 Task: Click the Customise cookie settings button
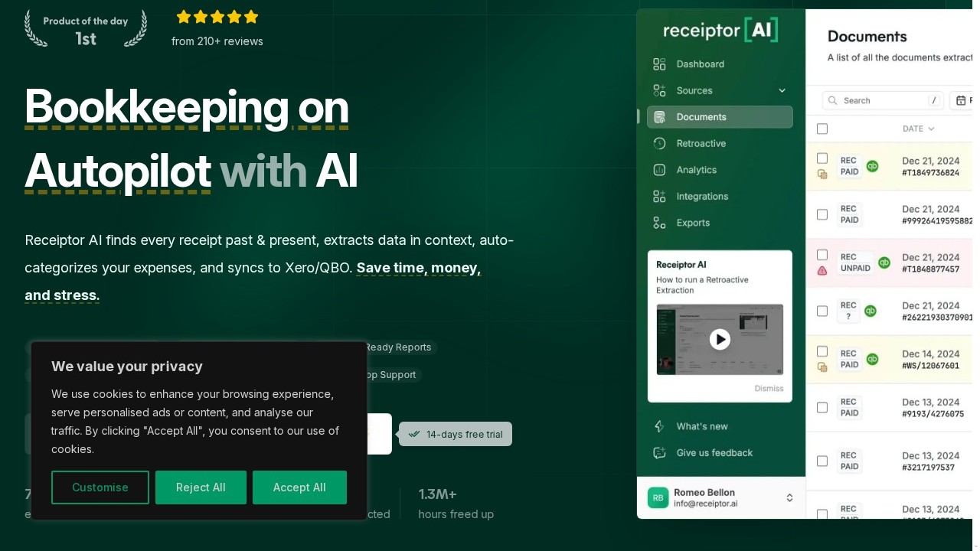coord(100,487)
